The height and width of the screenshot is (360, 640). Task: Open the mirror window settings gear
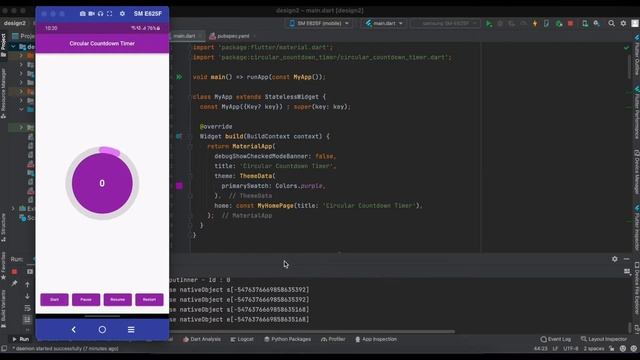(x=122, y=13)
